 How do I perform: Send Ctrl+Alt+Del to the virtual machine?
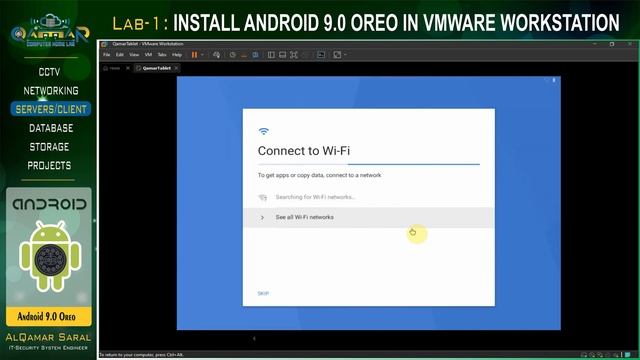(x=216, y=55)
